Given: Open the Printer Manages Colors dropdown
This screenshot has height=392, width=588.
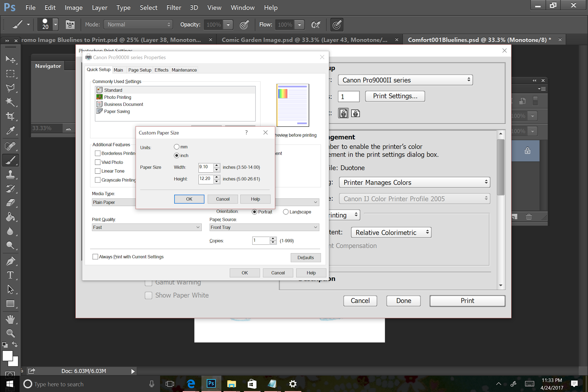Looking at the screenshot, I should pyautogui.click(x=415, y=183).
